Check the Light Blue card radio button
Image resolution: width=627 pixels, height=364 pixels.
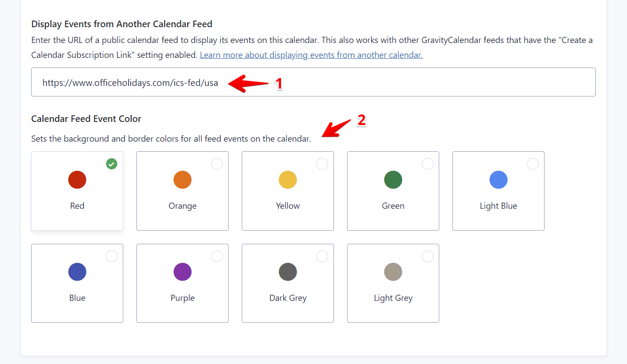(x=533, y=164)
